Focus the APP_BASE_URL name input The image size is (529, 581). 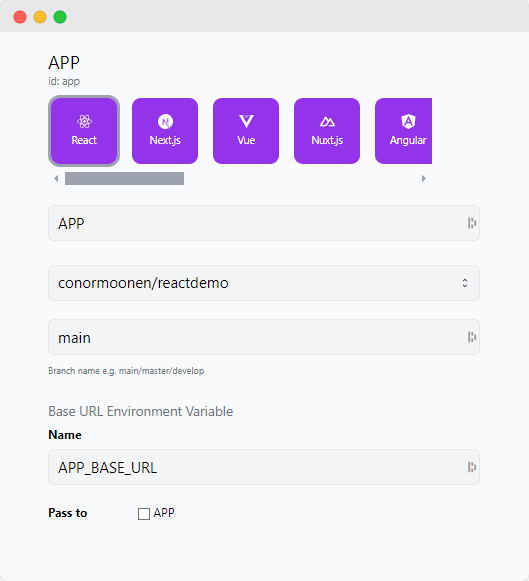click(x=264, y=467)
